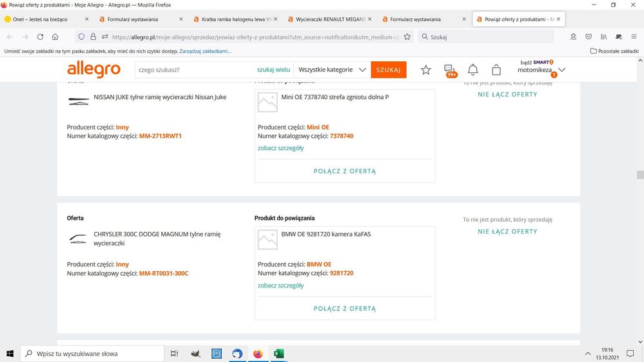Show hidden system tray icons
Image resolution: width=644 pixels, height=362 pixels.
tap(588, 354)
